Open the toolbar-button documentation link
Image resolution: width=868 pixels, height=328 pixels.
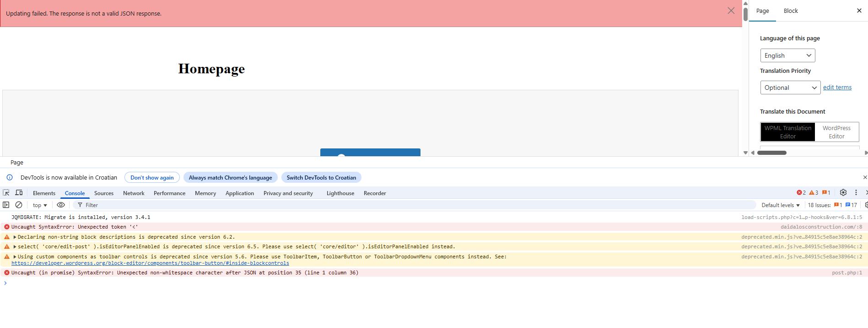point(150,263)
